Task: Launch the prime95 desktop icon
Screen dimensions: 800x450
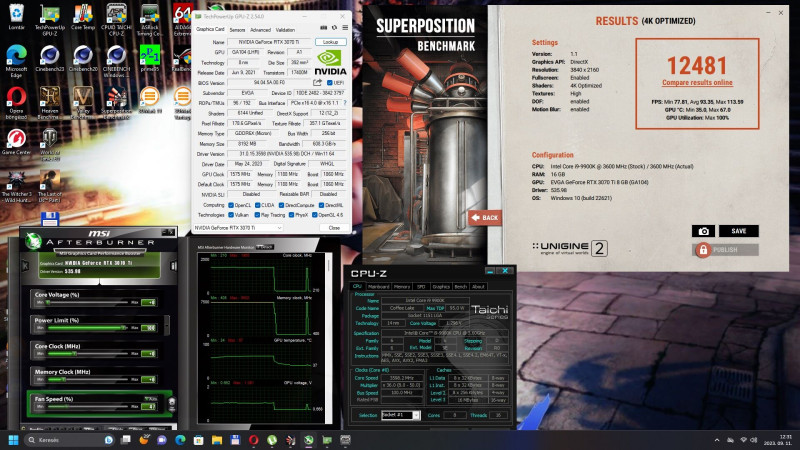Action: 149,58
